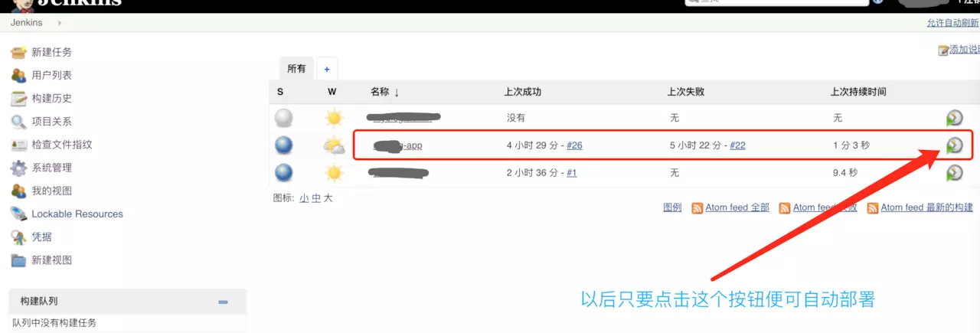Click the 凭据 (credentials) keys icon
The width and height of the screenshot is (980, 333).
coord(19,237)
